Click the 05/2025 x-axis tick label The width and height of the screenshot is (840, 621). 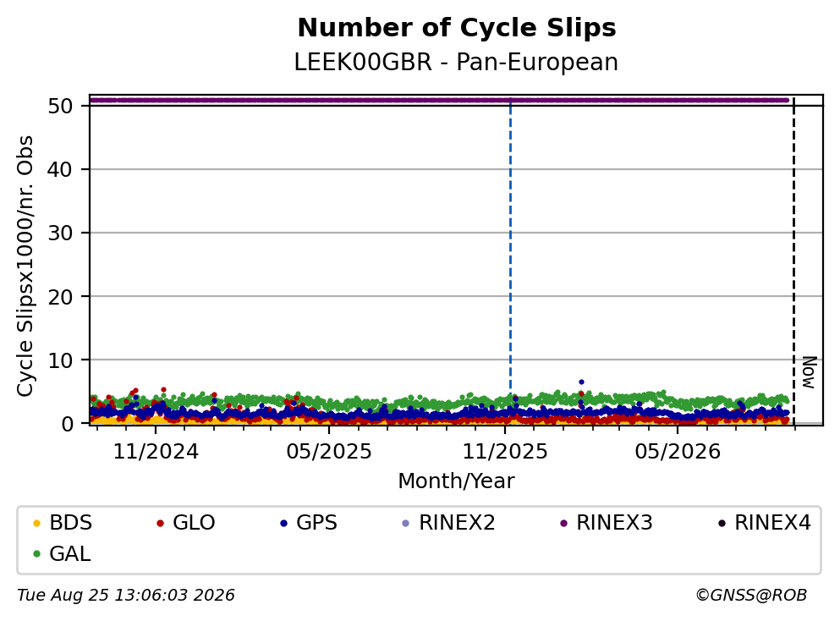point(329,452)
